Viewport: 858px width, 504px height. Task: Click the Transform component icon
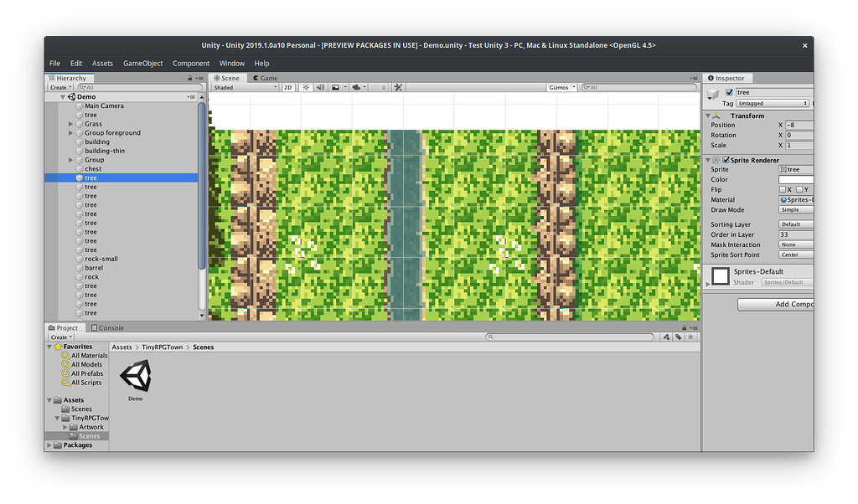pyautogui.click(x=716, y=116)
